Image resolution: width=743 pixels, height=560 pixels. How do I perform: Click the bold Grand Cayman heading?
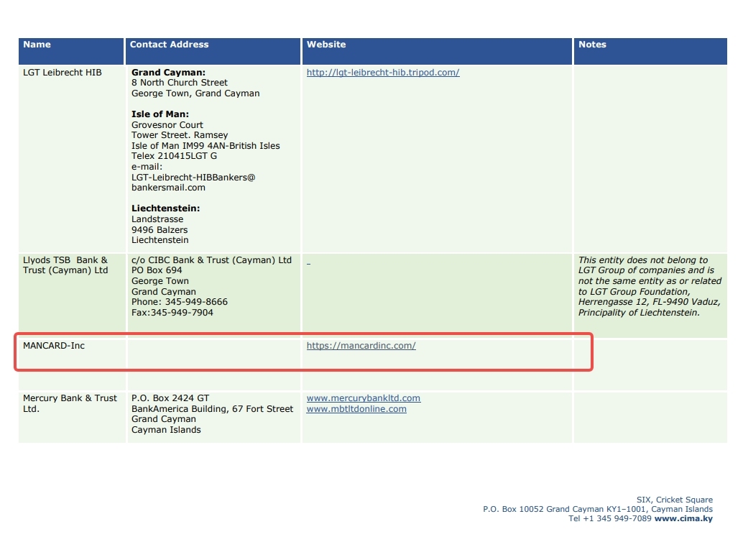click(168, 73)
